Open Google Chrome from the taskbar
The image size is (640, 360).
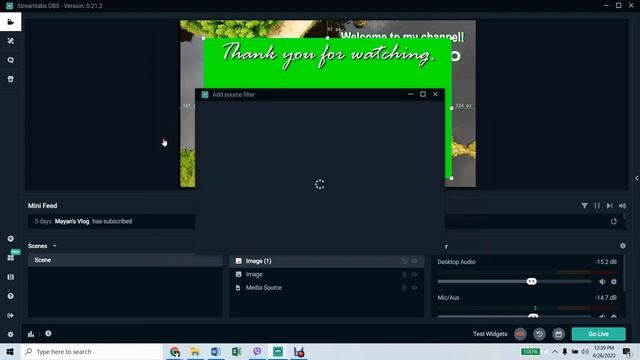click(175, 351)
